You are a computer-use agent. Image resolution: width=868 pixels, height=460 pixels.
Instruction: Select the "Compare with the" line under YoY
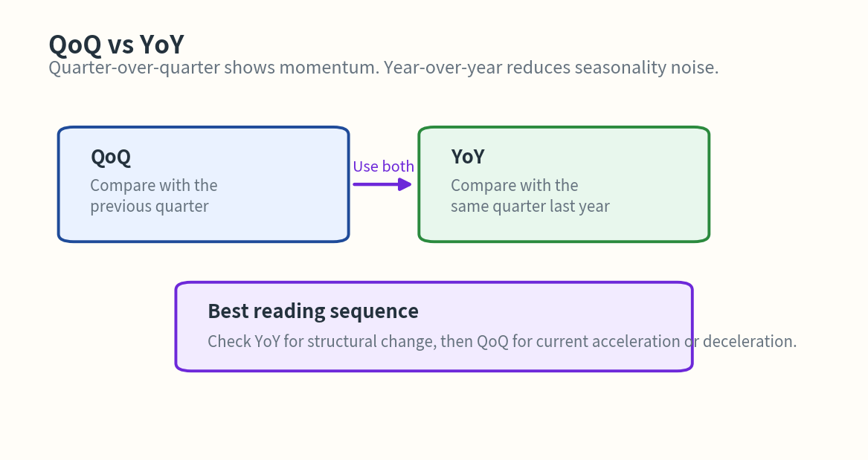coord(515,185)
